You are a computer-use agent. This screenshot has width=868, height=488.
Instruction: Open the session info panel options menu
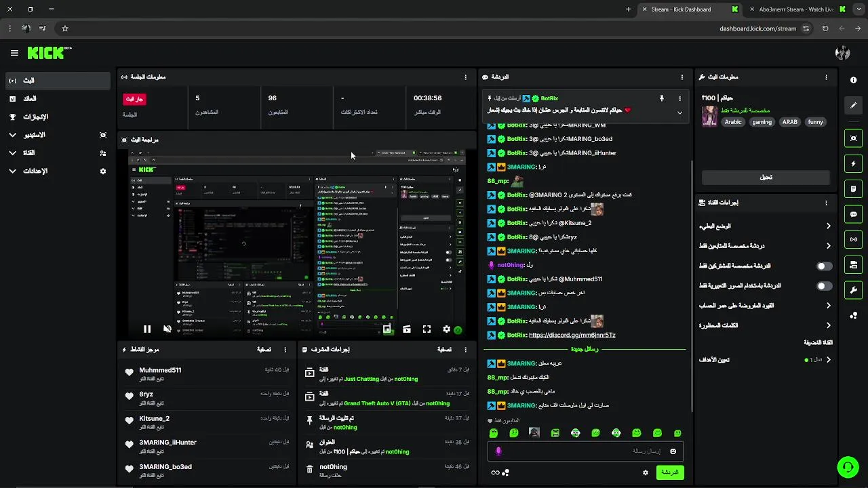(x=465, y=77)
